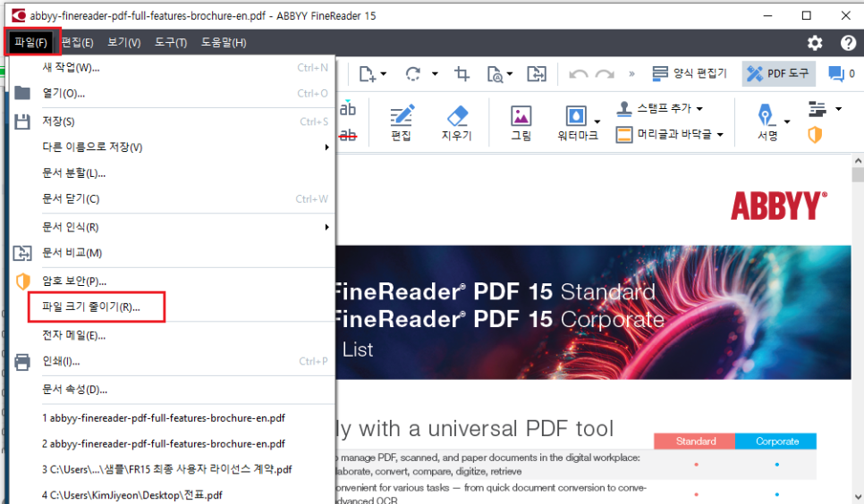Choose 문서 비교(M) entry
The height and width of the screenshot is (504, 864).
click(x=172, y=253)
